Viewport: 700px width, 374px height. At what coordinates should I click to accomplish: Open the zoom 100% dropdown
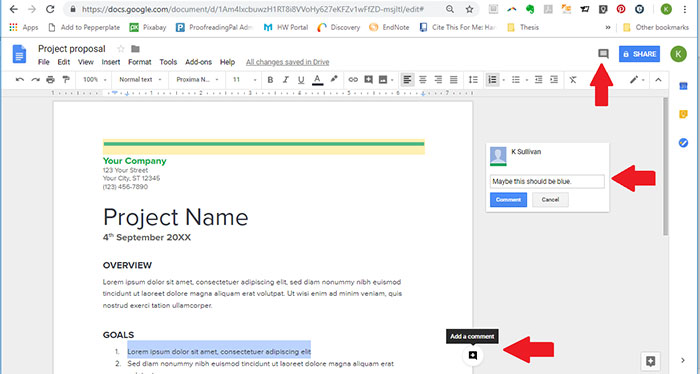pyautogui.click(x=95, y=80)
